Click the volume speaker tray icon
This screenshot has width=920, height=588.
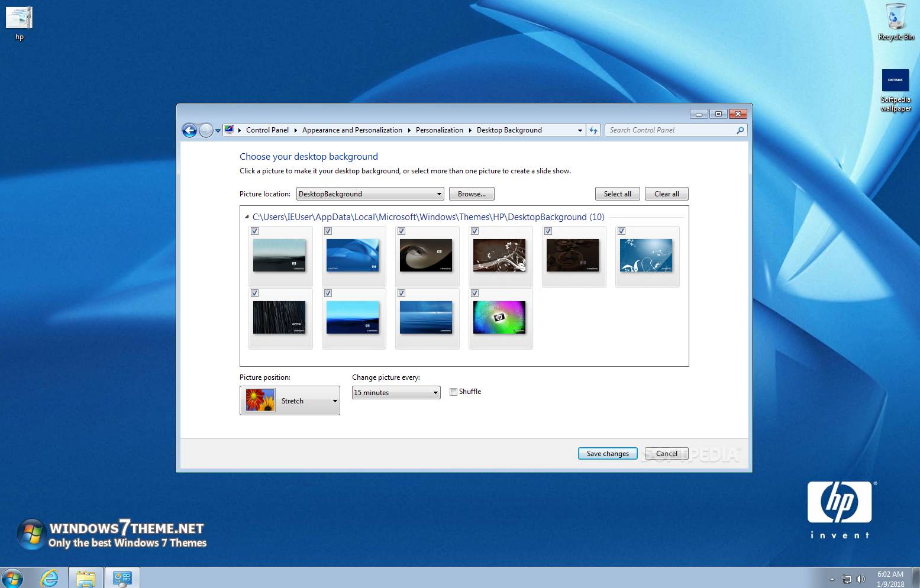coord(861,579)
